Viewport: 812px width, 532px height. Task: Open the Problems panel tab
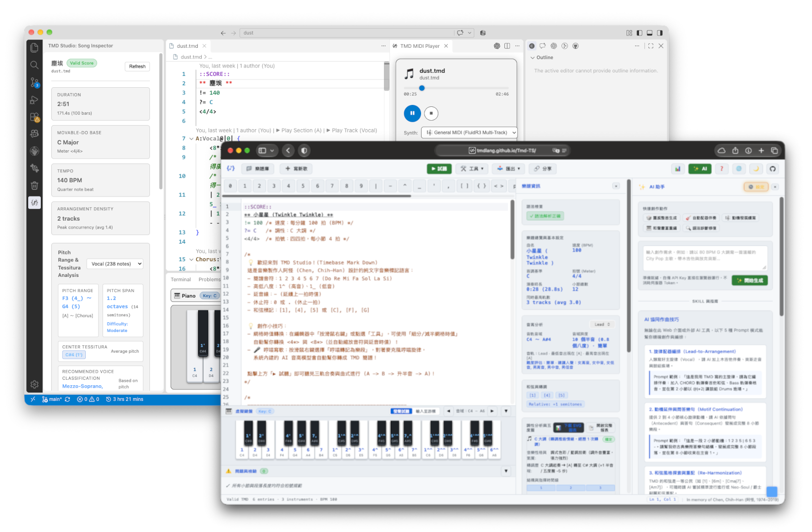[210, 279]
